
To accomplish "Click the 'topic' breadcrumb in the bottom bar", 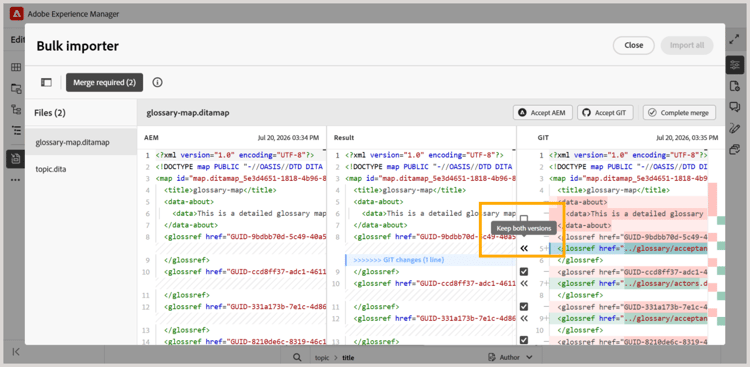I will (323, 357).
